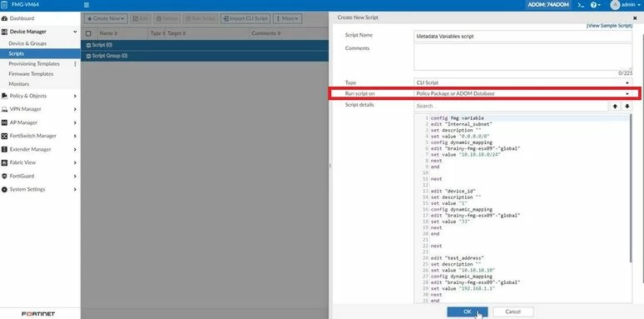Click script line set value "192.168.1.1"
The width and height of the screenshot is (644, 319).
pos(463,288)
